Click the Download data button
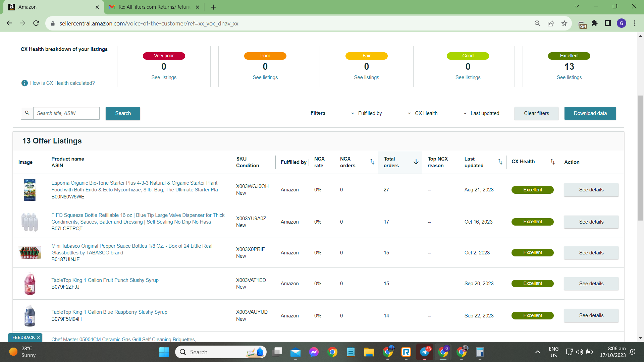This screenshot has height=362, width=644. 590,113
